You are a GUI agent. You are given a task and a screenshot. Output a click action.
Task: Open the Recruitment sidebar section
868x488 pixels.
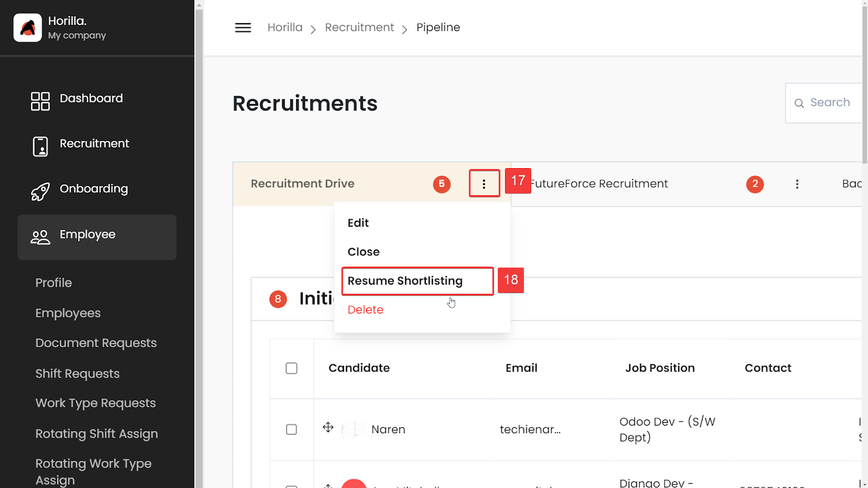[x=94, y=144]
